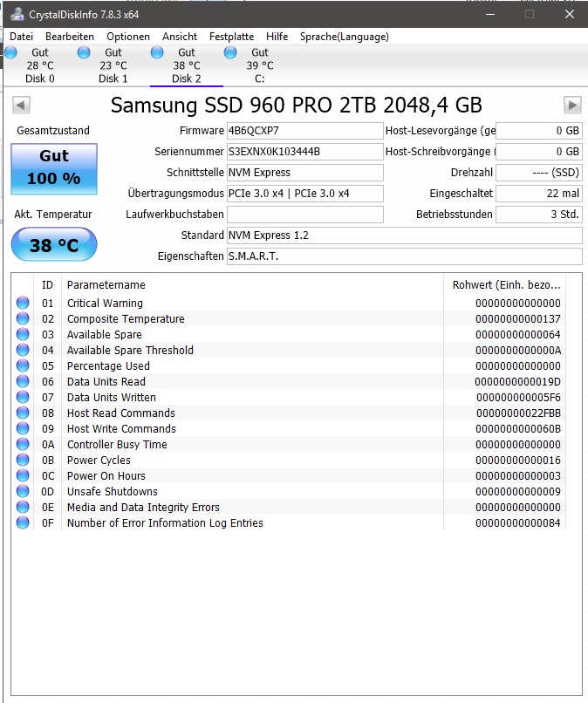Screen dimensions: 588x703
Task: Click the ID column header
Action: point(47,285)
